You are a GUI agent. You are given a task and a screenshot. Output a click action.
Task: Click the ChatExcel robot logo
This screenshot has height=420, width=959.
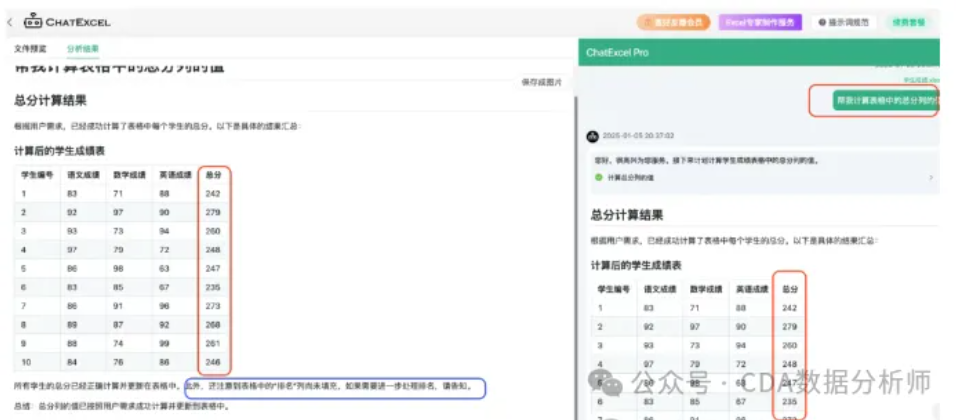pos(32,21)
